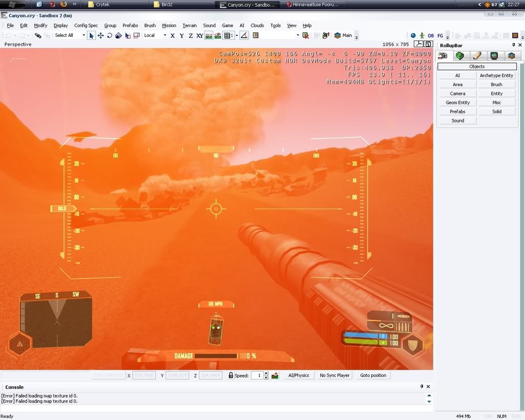
Task: Click the ruler/notes icon in toolbar
Action: pos(255,35)
